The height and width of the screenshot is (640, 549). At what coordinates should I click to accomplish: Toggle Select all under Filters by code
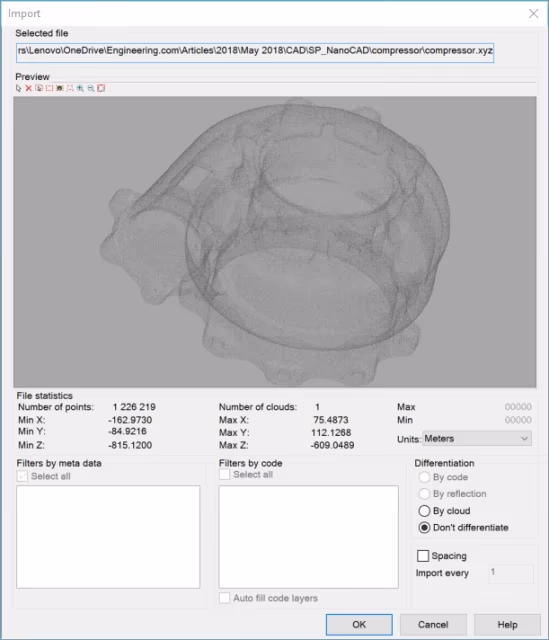[x=224, y=474]
